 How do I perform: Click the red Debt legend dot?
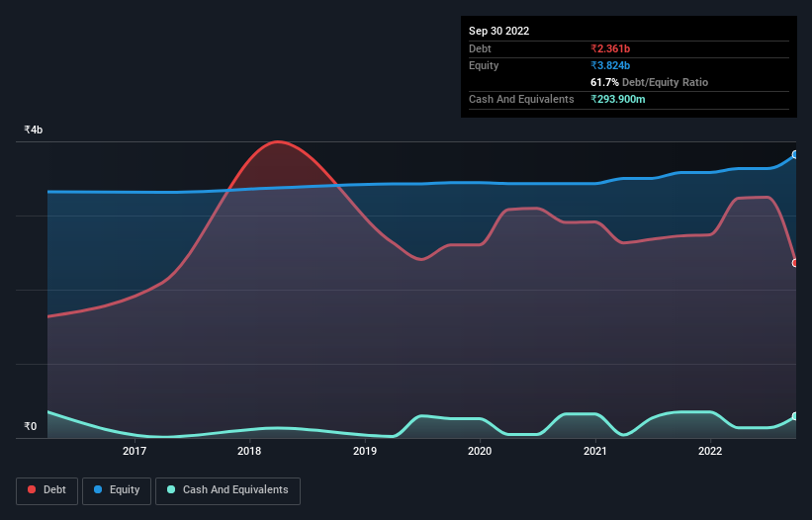point(32,489)
